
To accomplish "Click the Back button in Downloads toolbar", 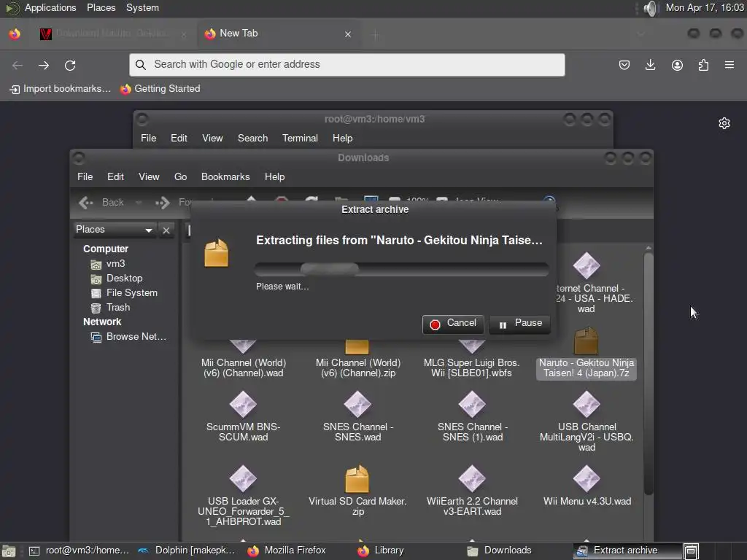I will [x=101, y=203].
